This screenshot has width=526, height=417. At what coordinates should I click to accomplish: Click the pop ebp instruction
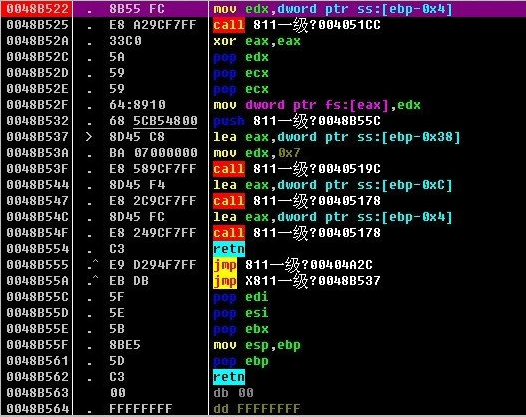click(x=241, y=361)
